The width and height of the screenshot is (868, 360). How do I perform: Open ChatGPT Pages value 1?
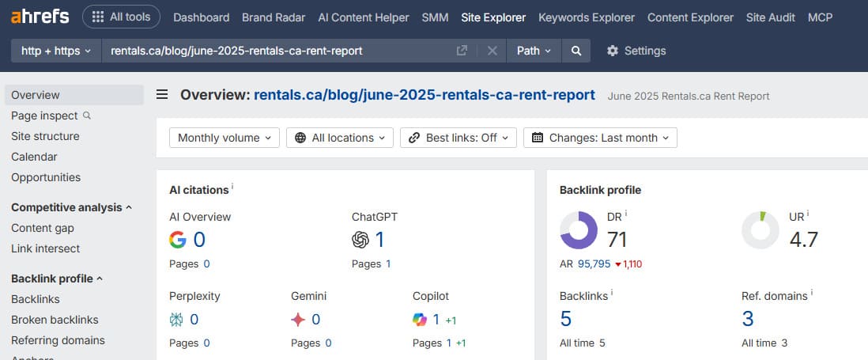coord(389,264)
